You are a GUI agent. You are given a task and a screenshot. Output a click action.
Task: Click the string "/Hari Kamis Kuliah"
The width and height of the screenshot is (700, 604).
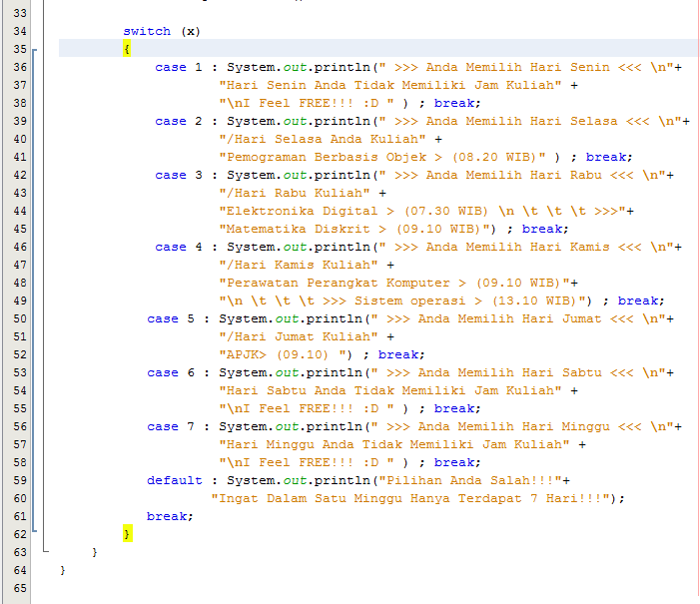pyautogui.click(x=299, y=266)
